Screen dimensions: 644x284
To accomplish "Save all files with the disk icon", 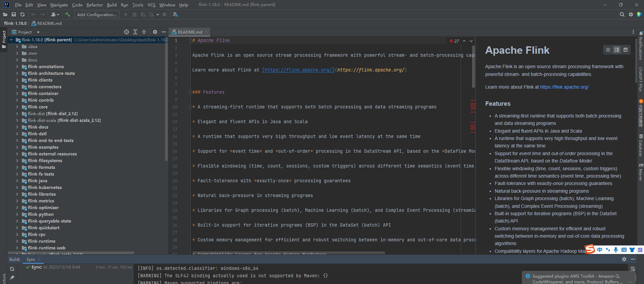I will 14,14.
